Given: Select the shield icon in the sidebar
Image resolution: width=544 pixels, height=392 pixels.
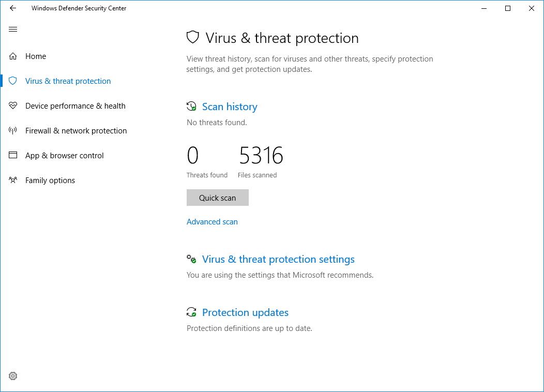Looking at the screenshot, I should pyautogui.click(x=13, y=81).
